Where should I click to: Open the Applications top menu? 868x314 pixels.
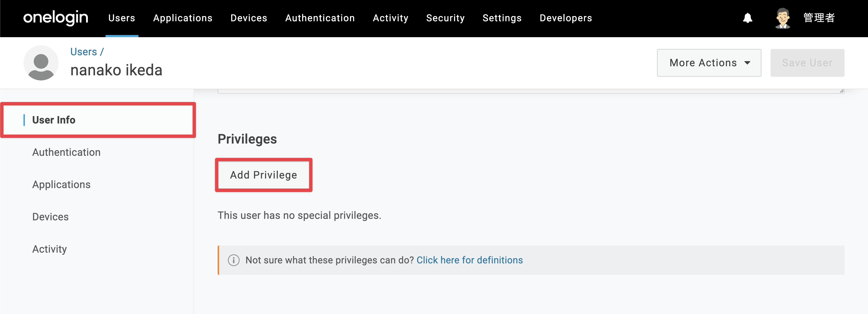click(x=183, y=18)
